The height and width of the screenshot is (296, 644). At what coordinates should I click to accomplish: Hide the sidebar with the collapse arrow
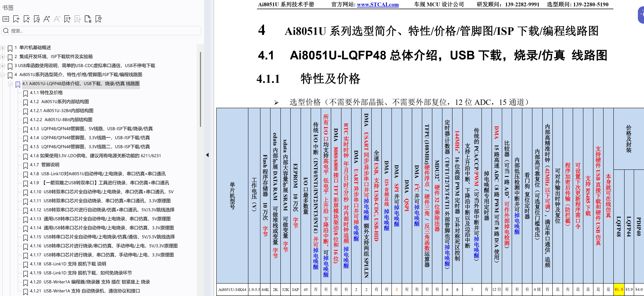207,155
